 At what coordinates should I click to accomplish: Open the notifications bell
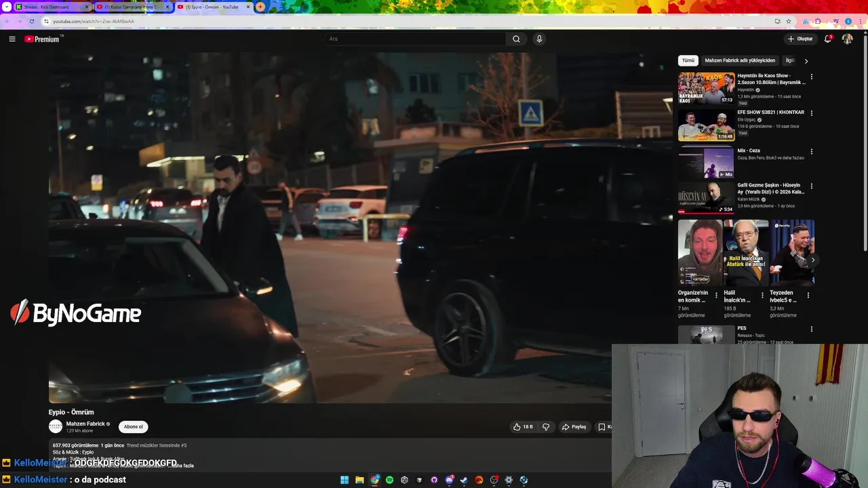pos(827,39)
